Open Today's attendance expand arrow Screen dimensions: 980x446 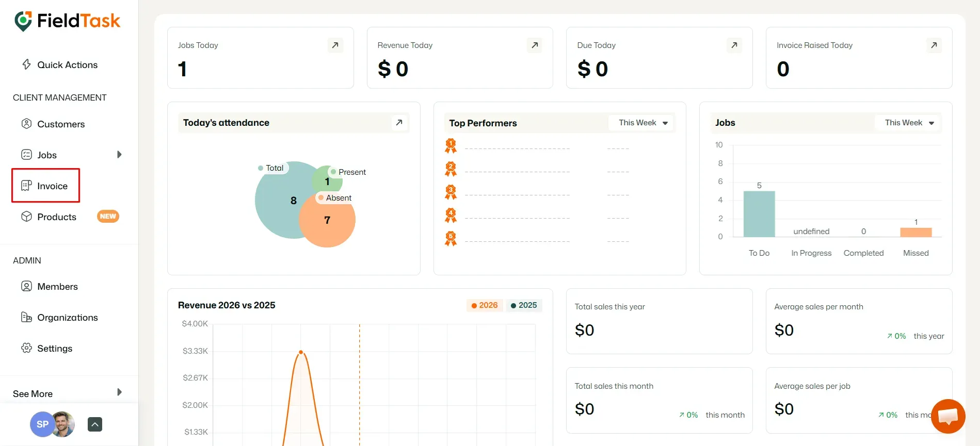[x=399, y=123]
